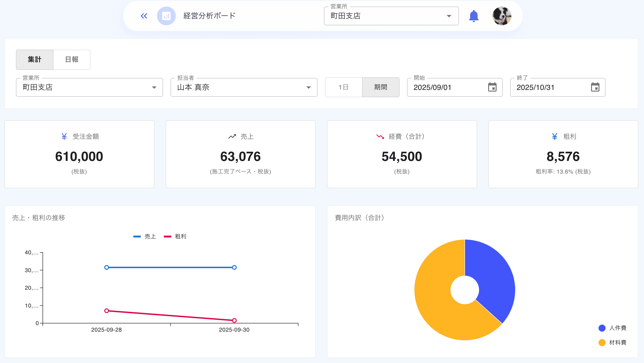Toggle the 売上 series in the chart legend
This screenshot has height=363, width=644.
pos(145,236)
